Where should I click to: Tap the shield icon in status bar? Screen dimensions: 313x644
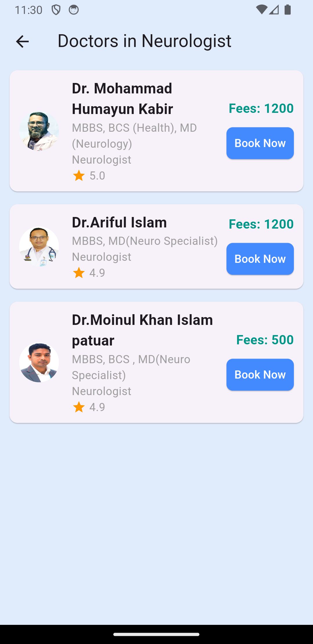tap(56, 10)
